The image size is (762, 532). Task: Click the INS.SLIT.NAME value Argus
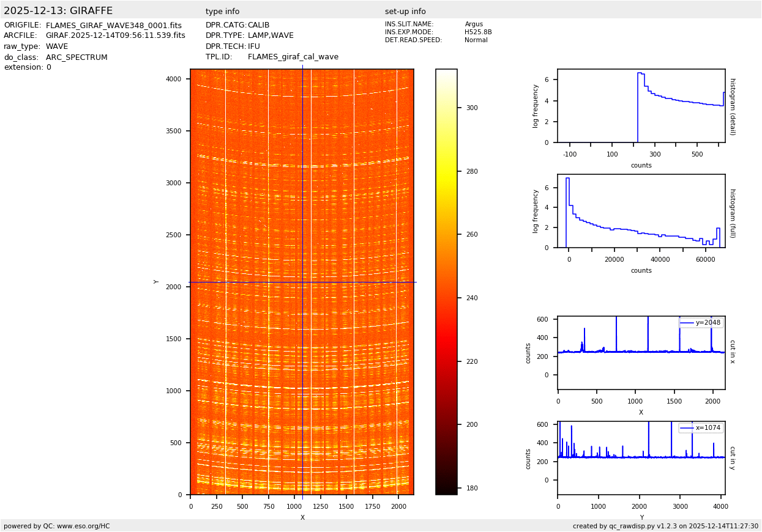pyautogui.click(x=474, y=24)
